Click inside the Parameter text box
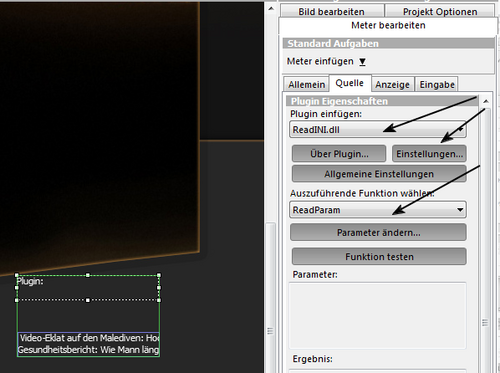The width and height of the screenshot is (500, 373). [x=378, y=315]
